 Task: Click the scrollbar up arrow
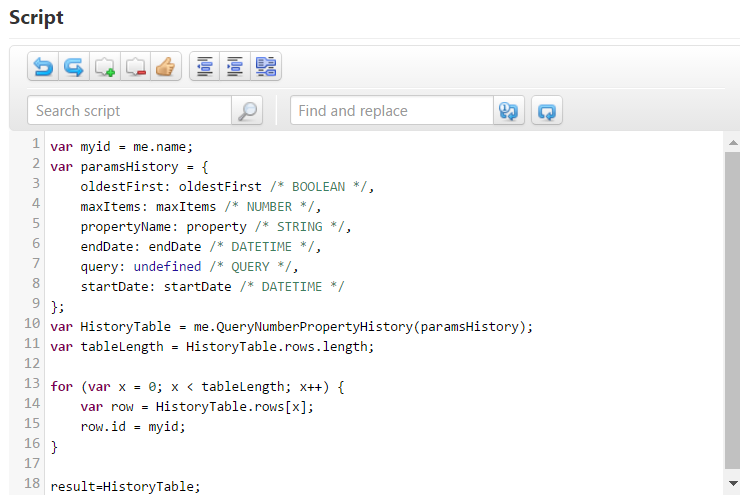pos(733,143)
